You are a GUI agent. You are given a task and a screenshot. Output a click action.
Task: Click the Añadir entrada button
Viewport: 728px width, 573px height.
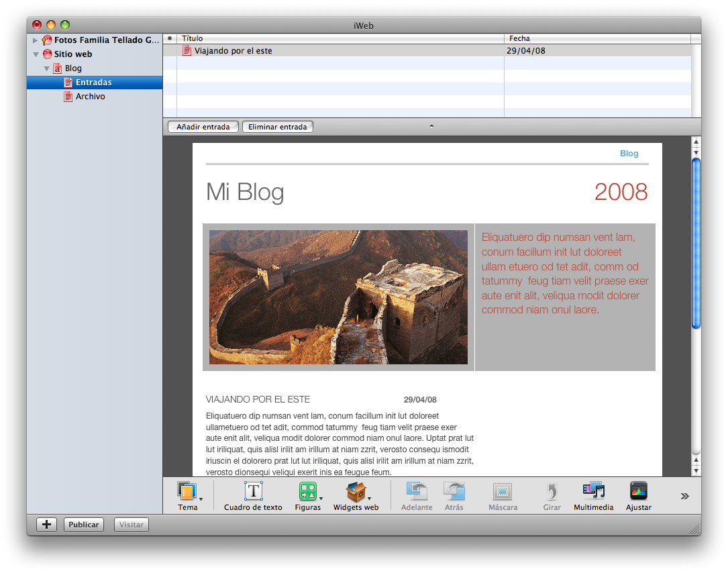pyautogui.click(x=203, y=126)
